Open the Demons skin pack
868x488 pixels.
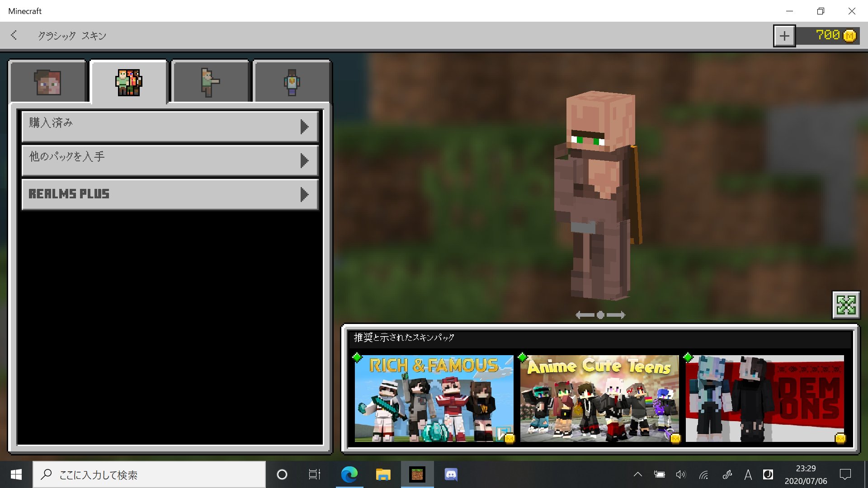coord(765,398)
